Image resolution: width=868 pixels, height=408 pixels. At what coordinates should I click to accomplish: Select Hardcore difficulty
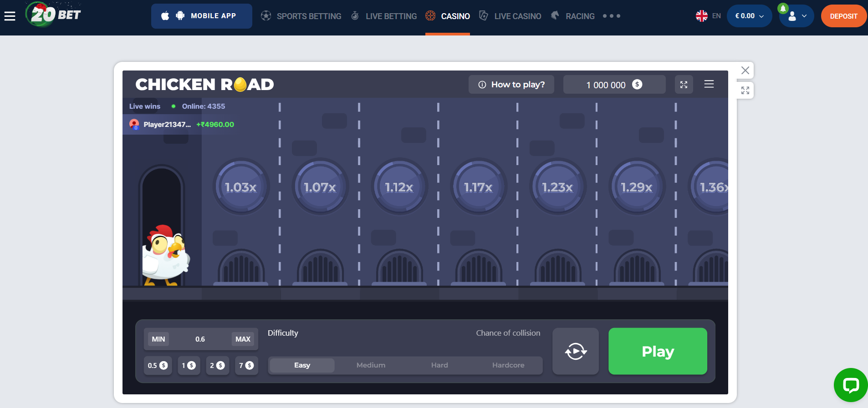508,365
